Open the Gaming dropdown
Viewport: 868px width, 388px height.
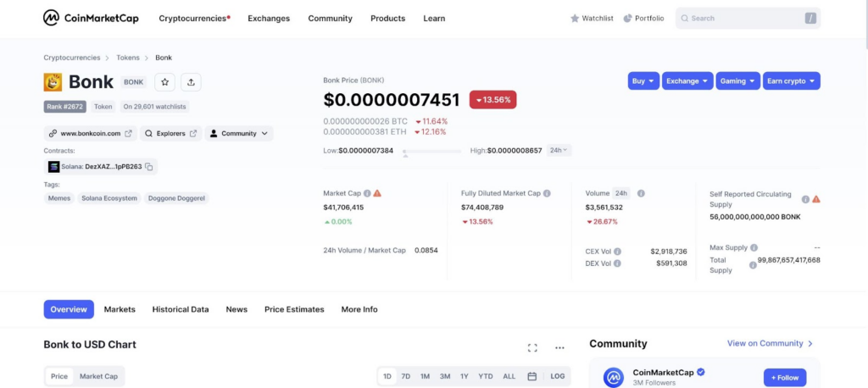click(738, 80)
